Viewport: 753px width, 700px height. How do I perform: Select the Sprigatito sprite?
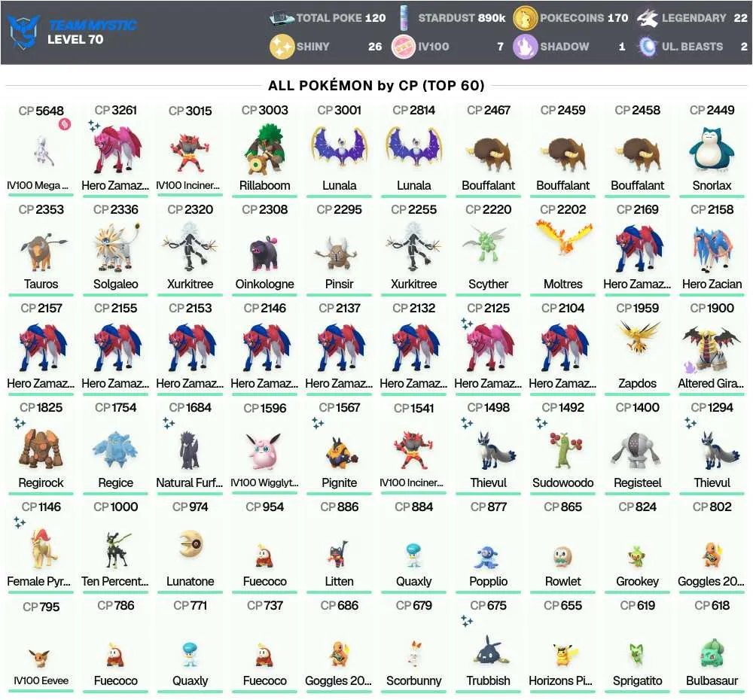tap(637, 653)
